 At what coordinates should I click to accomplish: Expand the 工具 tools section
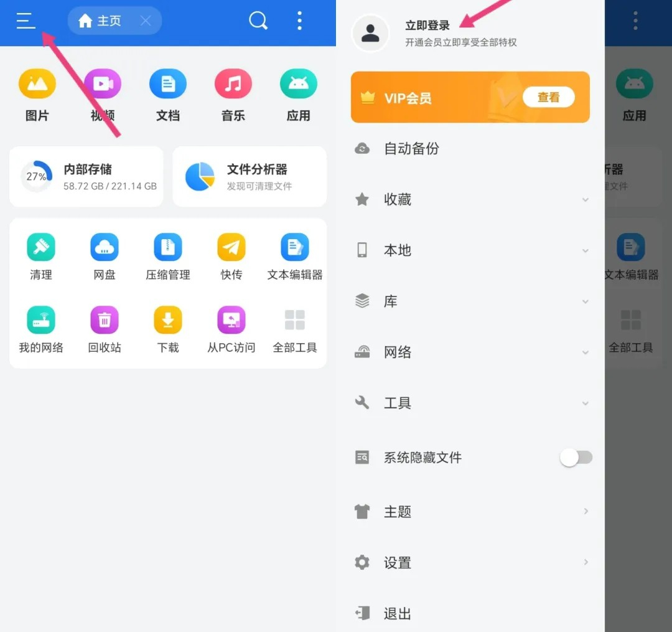[x=470, y=403]
